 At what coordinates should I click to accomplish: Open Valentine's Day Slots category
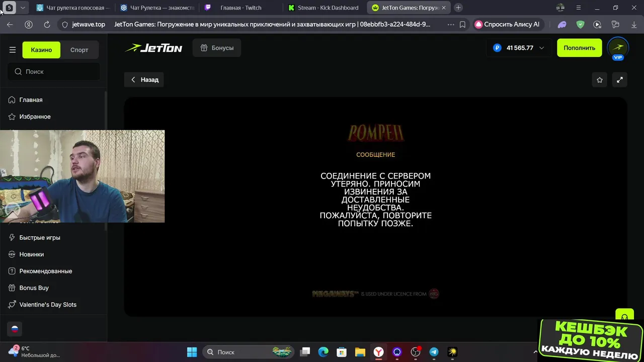tap(48, 304)
